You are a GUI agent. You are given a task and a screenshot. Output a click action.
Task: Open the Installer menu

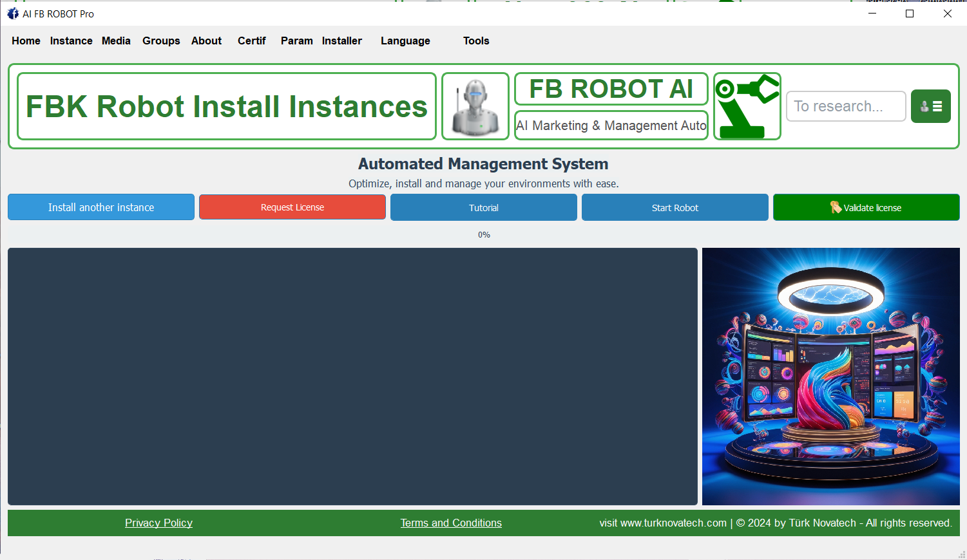pos(342,41)
